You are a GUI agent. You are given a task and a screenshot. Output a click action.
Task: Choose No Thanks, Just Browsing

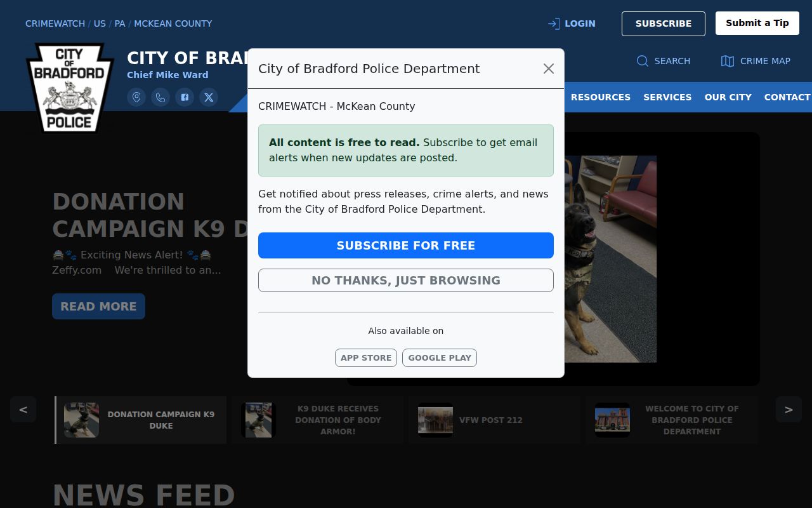pyautogui.click(x=406, y=280)
